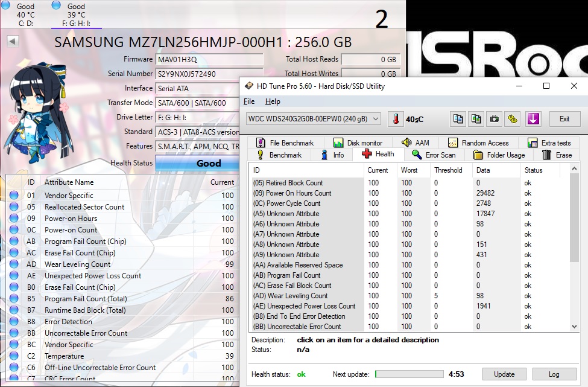Click the Serial Number field in CrystalDiskInfo
Image resolution: width=588 pixels, height=387 pixels.
click(x=209, y=74)
